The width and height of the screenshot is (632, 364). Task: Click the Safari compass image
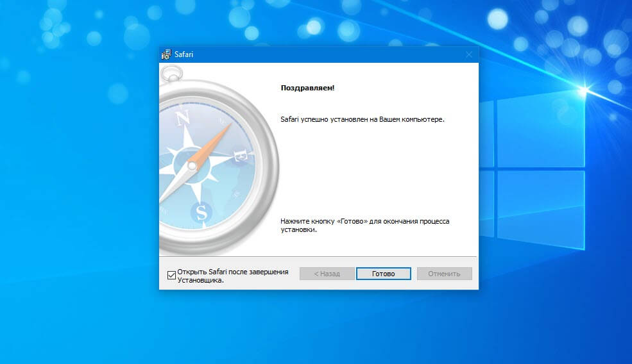click(219, 160)
